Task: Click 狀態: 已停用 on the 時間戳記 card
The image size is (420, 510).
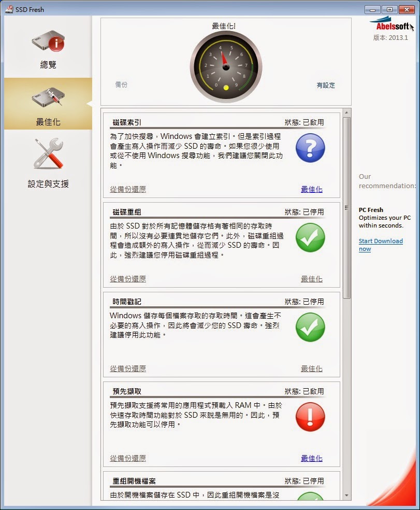Action: pos(305,302)
